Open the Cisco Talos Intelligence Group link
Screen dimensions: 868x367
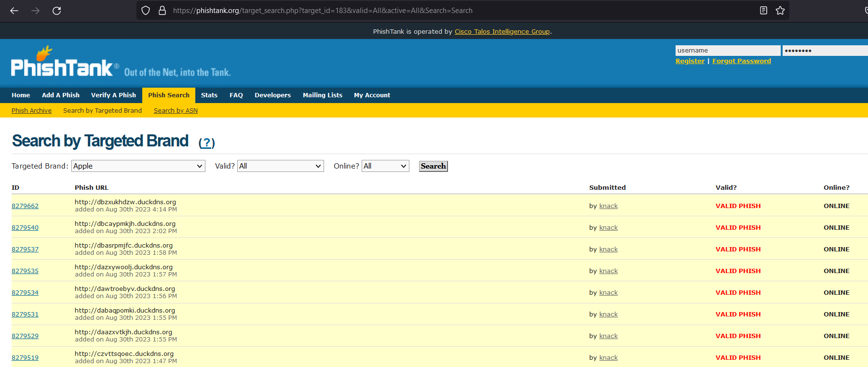502,32
